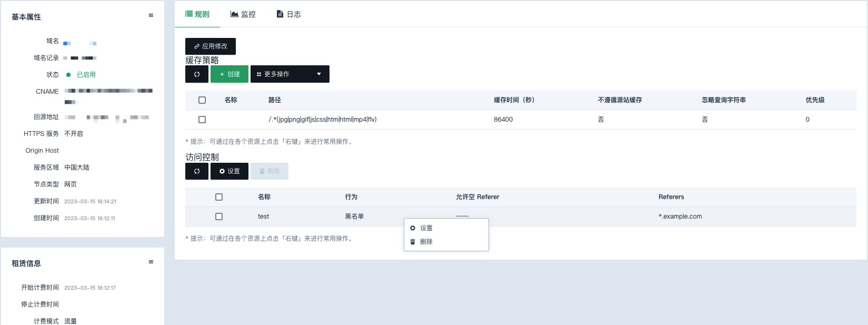The image size is (868, 325).
Task: Open the 基本属性 panel menu icon
Action: coord(151,15)
